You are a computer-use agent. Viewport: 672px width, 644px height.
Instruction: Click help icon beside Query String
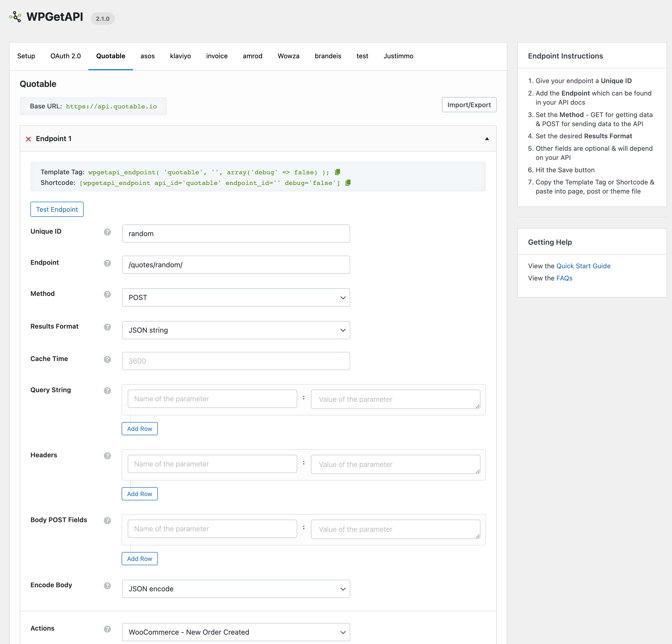point(107,391)
